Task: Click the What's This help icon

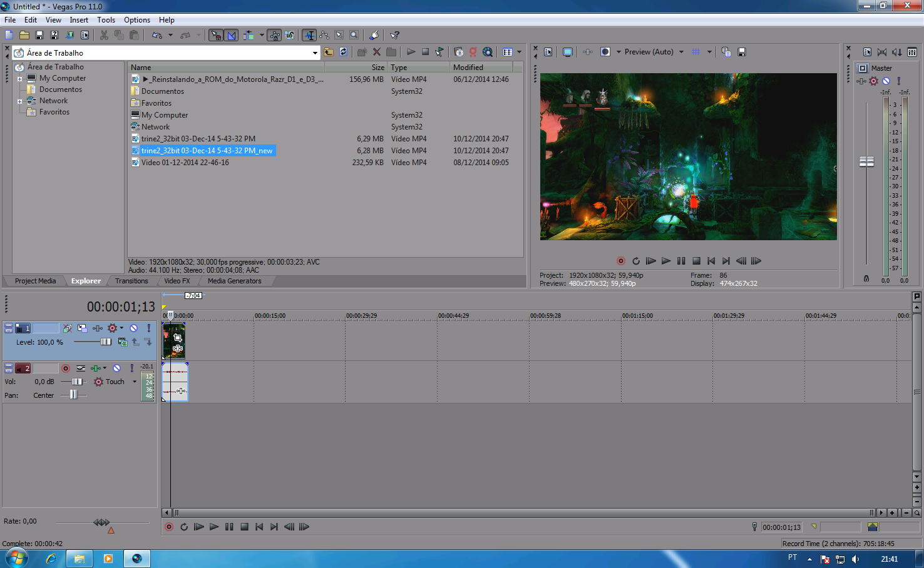Action: click(395, 35)
